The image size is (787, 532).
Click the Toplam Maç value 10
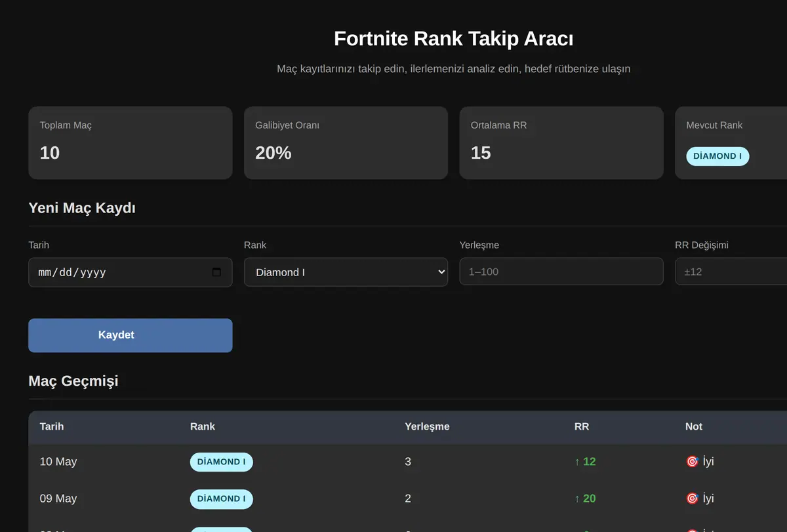pos(50,153)
